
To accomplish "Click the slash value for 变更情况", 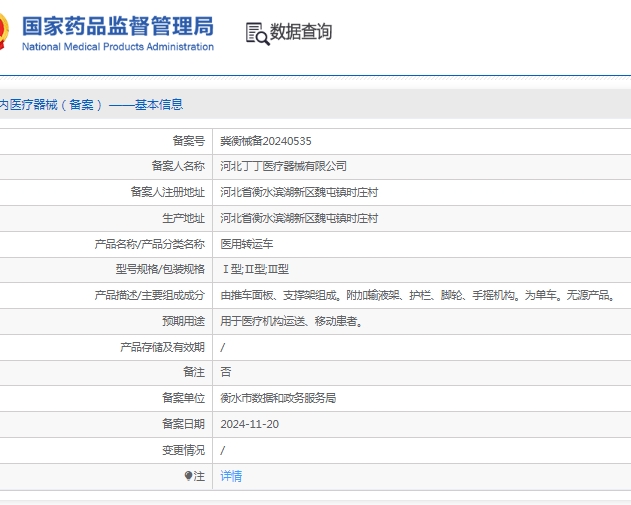I will (223, 450).
